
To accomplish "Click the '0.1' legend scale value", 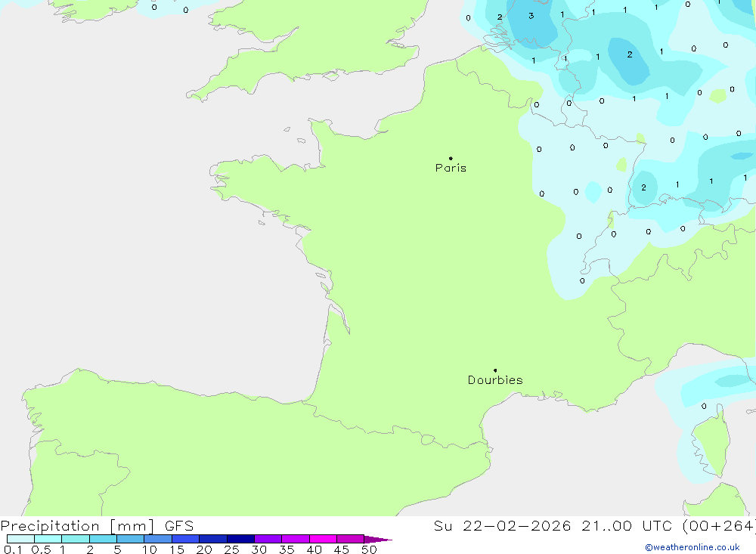I will click(13, 549).
